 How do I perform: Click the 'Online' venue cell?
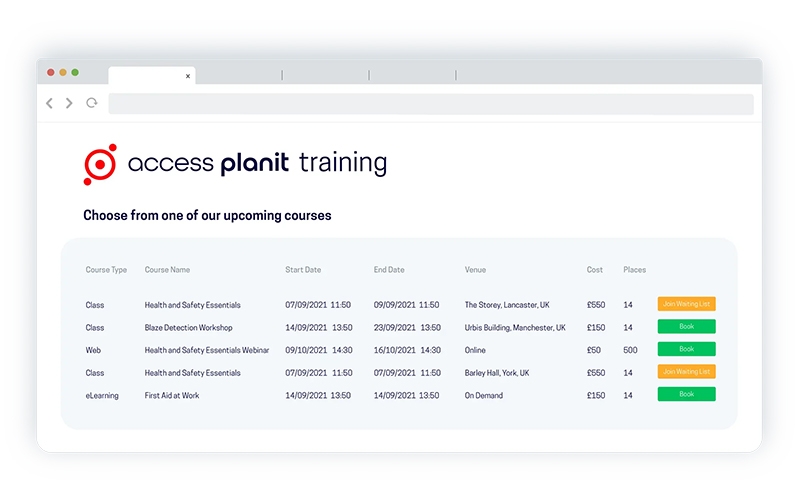click(x=475, y=350)
